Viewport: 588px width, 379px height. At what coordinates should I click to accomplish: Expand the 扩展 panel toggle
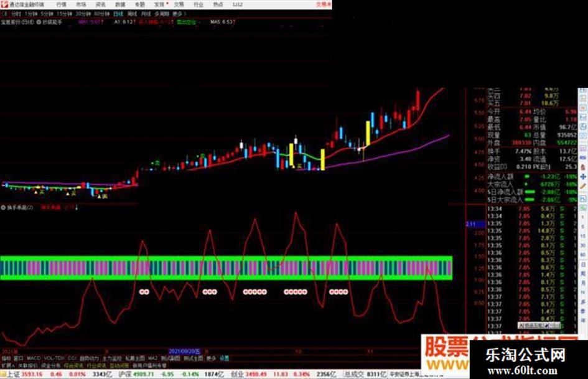tap(7, 365)
